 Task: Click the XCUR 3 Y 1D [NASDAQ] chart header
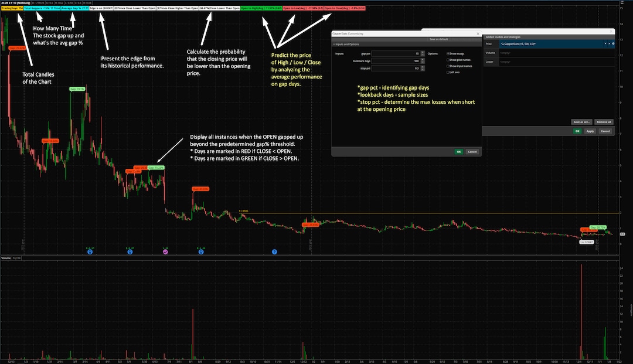pos(16,4)
